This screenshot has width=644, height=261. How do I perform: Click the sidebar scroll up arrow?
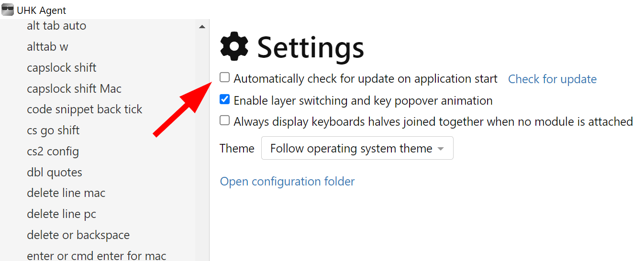(x=202, y=26)
